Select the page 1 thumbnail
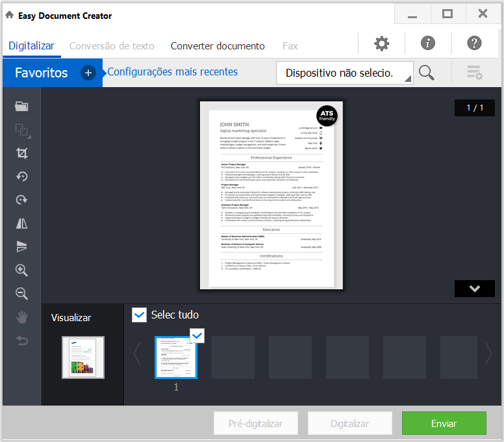 (176, 357)
